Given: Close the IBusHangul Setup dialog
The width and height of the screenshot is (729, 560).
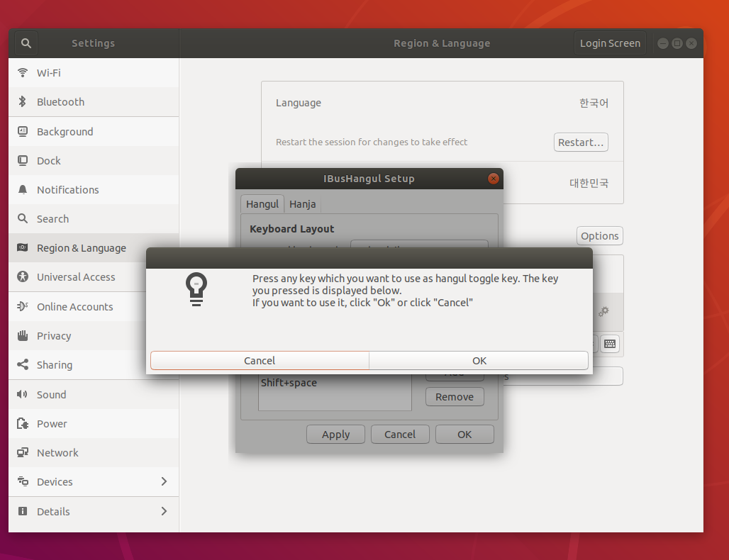Looking at the screenshot, I should pos(494,179).
